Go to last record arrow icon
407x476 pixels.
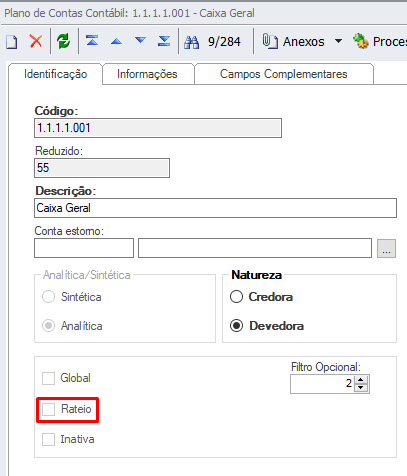pyautogui.click(x=164, y=41)
